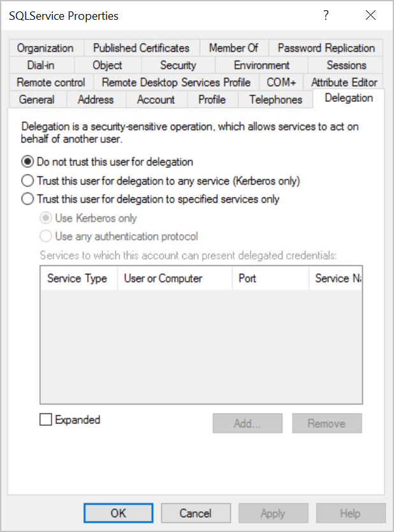
Task: Click the Cancel button
Action: click(x=195, y=513)
